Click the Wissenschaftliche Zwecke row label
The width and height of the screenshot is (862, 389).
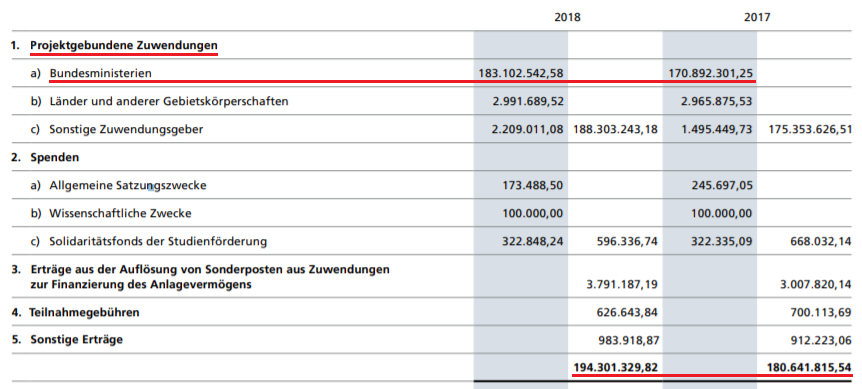pyautogui.click(x=120, y=213)
